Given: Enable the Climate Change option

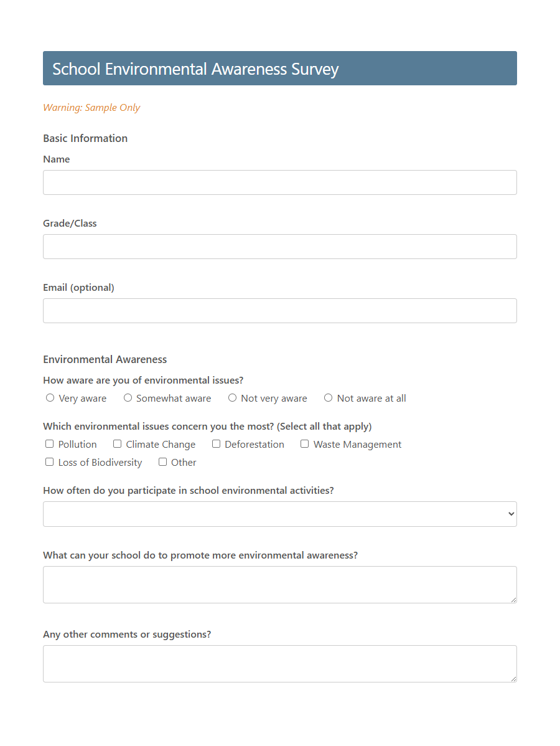Looking at the screenshot, I should [117, 443].
